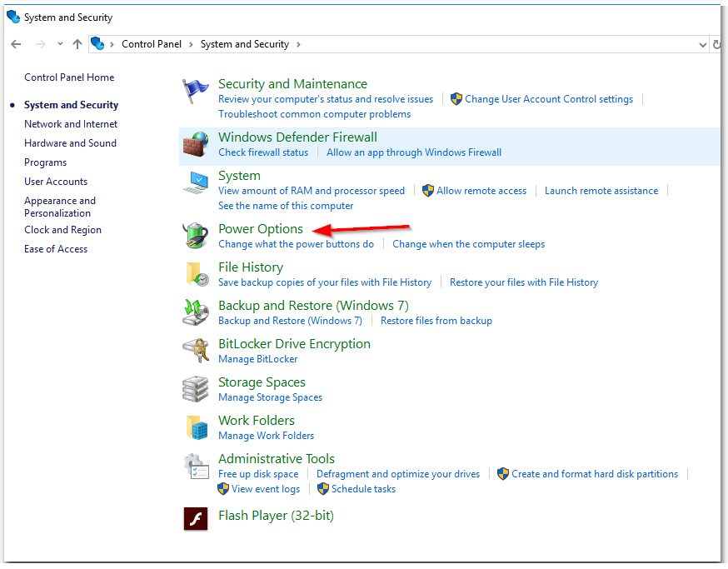Go to Hardware and Sound category
This screenshot has width=728, height=569.
70,143
